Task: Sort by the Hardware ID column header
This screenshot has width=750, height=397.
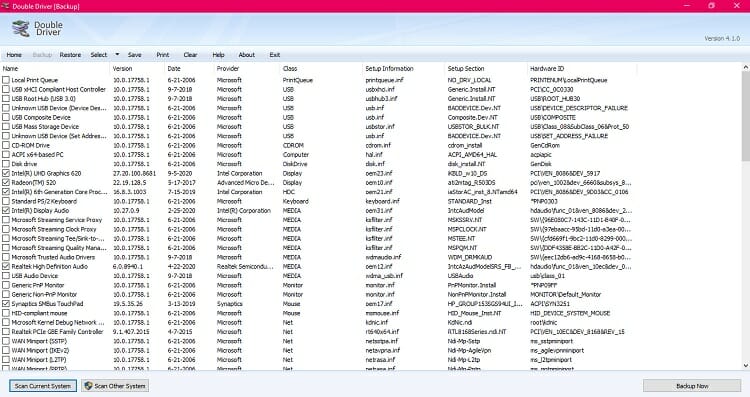Action: tap(582, 68)
